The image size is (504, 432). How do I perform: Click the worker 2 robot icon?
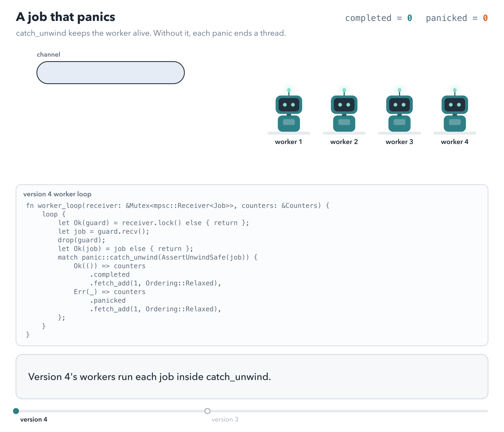tap(344, 110)
